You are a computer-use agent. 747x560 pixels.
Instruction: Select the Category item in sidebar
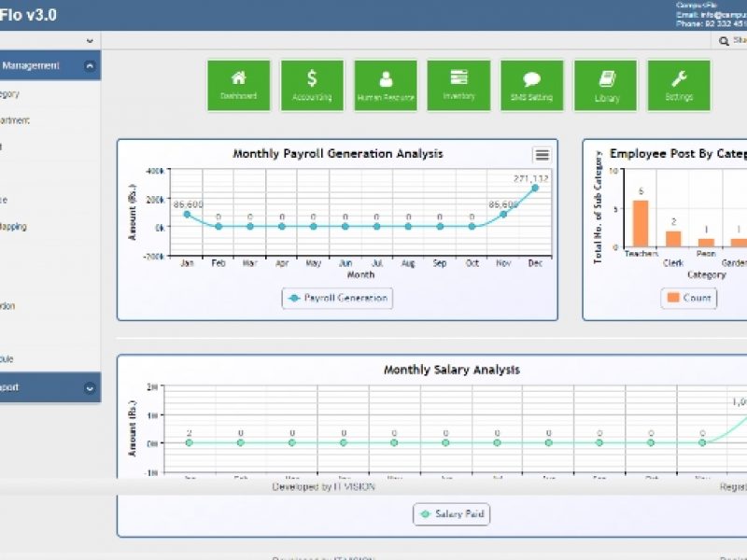pyautogui.click(x=9, y=94)
